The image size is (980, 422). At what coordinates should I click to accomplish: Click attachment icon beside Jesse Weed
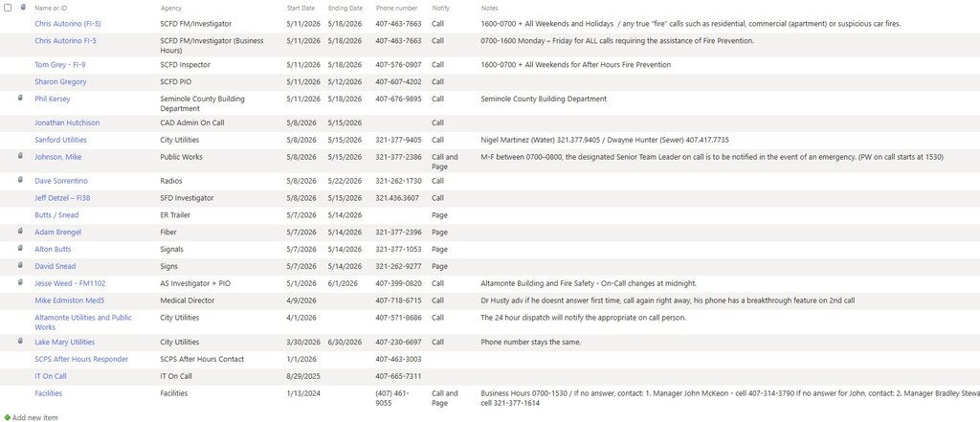(x=19, y=282)
